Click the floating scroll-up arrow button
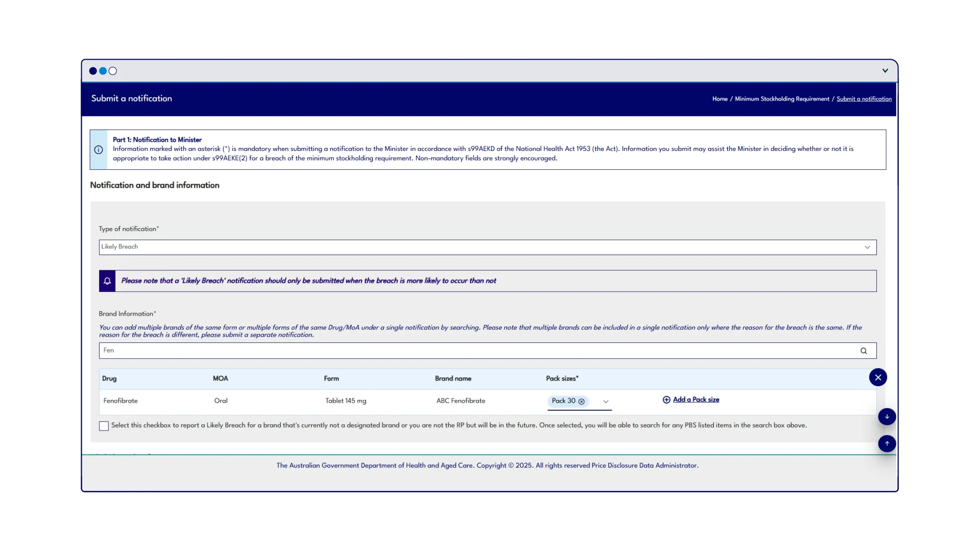Image resolution: width=980 pixels, height=551 pixels. [887, 443]
